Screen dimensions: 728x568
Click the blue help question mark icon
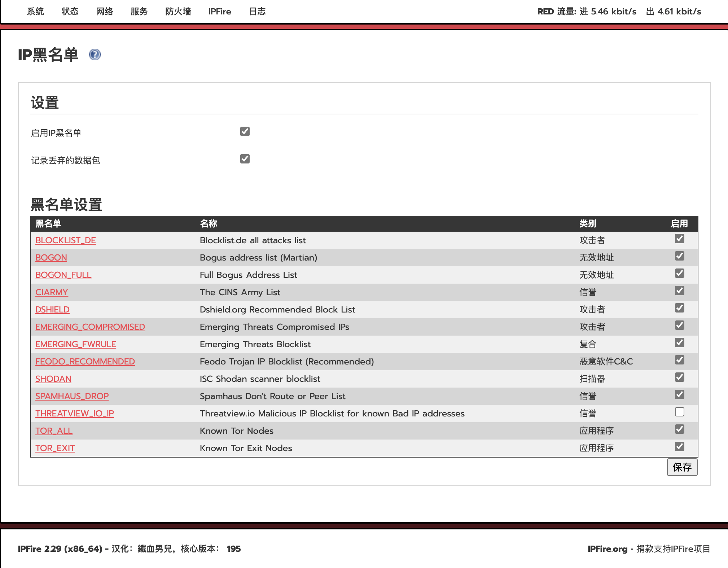95,54
